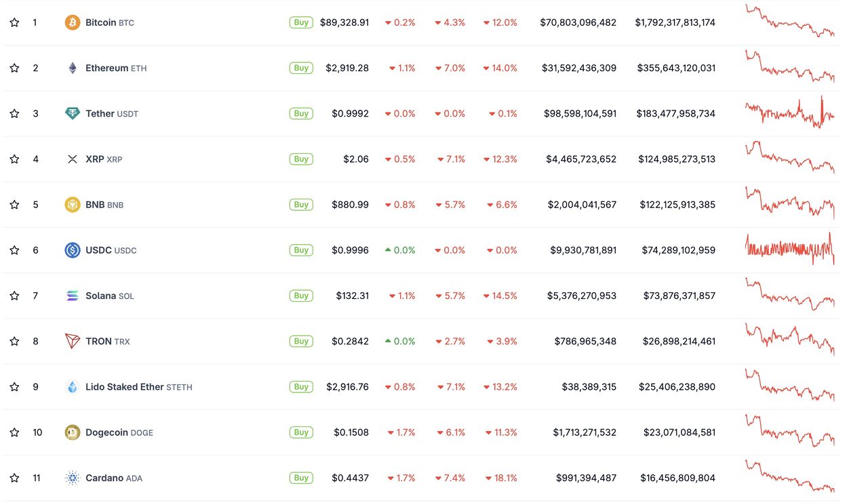View Bitcoin's 7-day sparkline chart
The image size is (868, 503).
tap(789, 22)
